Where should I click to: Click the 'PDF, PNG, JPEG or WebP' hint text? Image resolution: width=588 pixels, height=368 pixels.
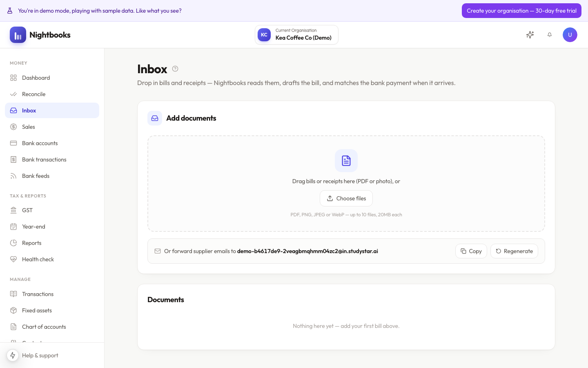[x=346, y=215]
